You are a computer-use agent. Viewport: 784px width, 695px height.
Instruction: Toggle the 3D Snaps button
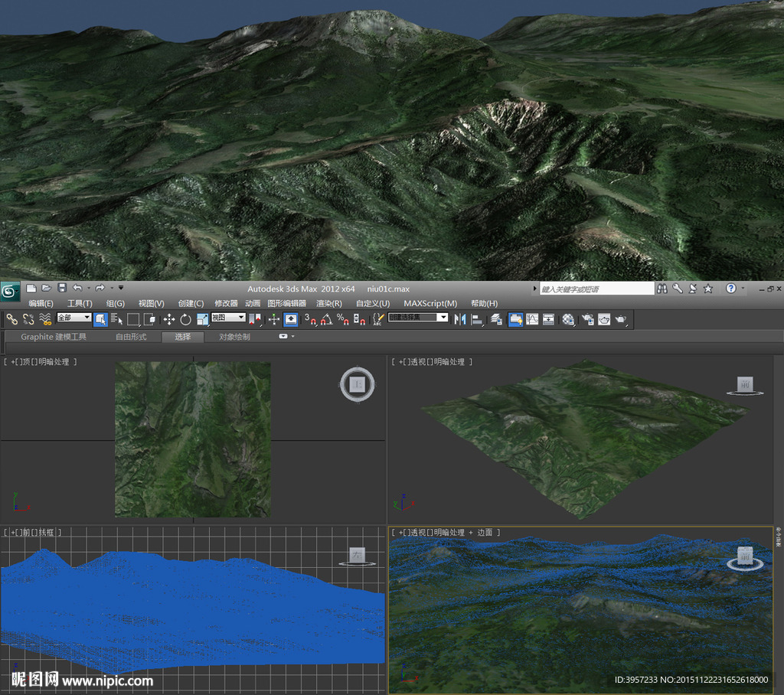coord(310,319)
